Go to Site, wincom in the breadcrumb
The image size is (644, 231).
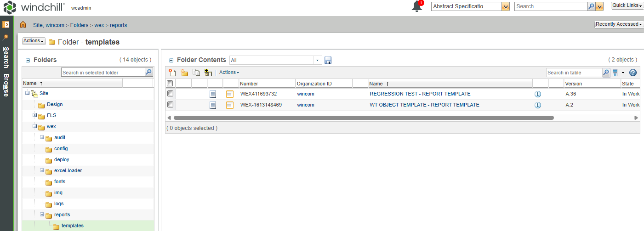pyautogui.click(x=49, y=25)
